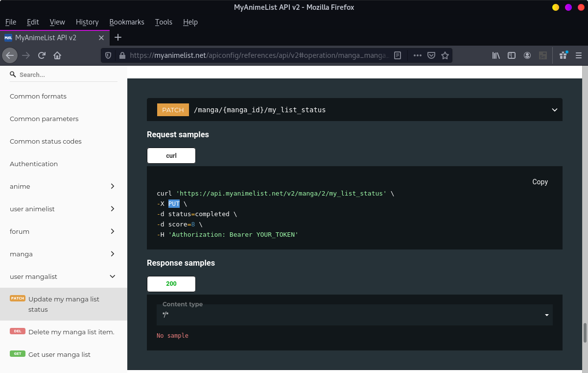
Task: Go to the Firefox home page
Action: pyautogui.click(x=57, y=55)
